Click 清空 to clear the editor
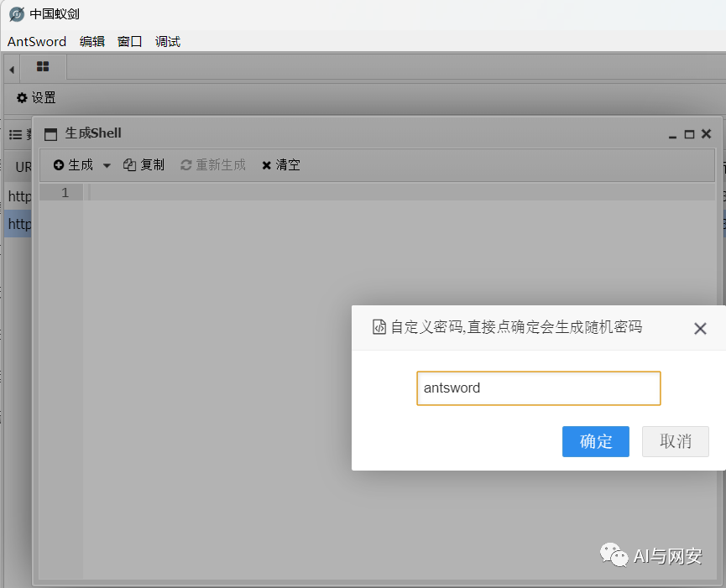The height and width of the screenshot is (588, 726). [281, 164]
